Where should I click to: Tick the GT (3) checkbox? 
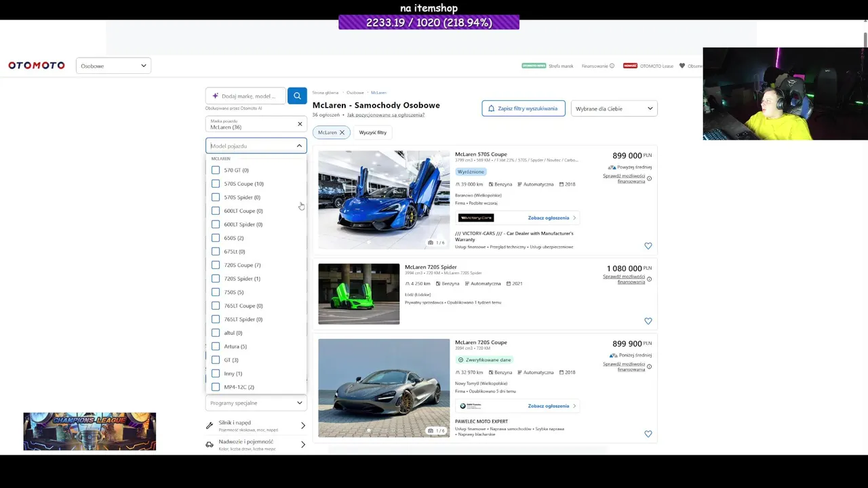tap(216, 360)
